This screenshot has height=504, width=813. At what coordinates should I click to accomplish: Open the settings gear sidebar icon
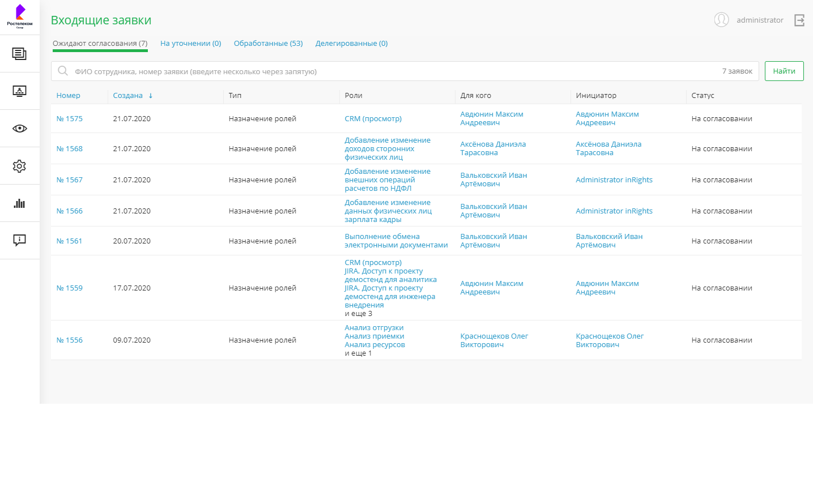pos(19,166)
